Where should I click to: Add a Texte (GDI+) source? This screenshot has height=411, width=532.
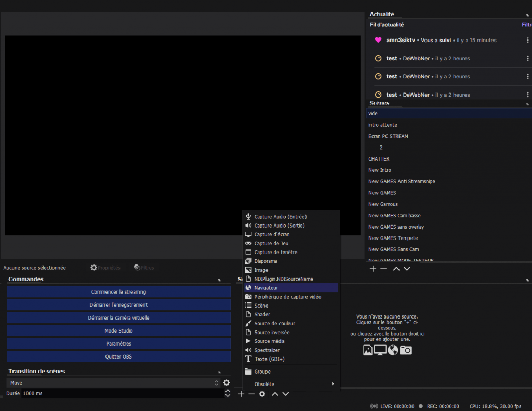point(269,359)
